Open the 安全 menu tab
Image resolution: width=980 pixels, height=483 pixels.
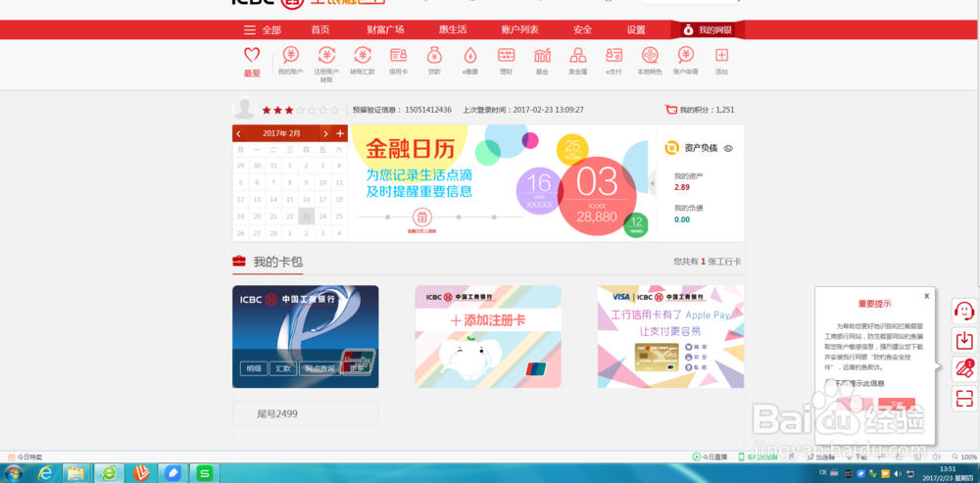[x=582, y=30]
